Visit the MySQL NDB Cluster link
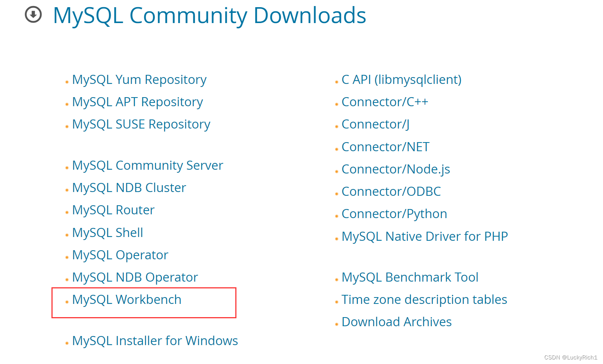 click(129, 188)
